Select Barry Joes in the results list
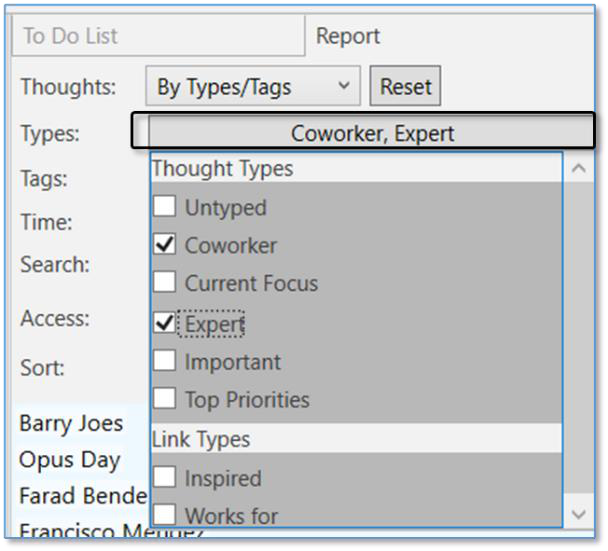 coord(71,423)
